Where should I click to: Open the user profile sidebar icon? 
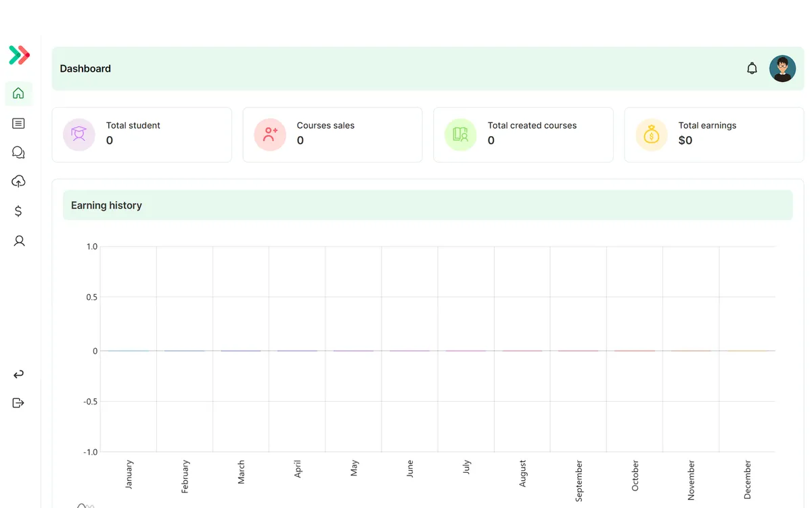[19, 240]
